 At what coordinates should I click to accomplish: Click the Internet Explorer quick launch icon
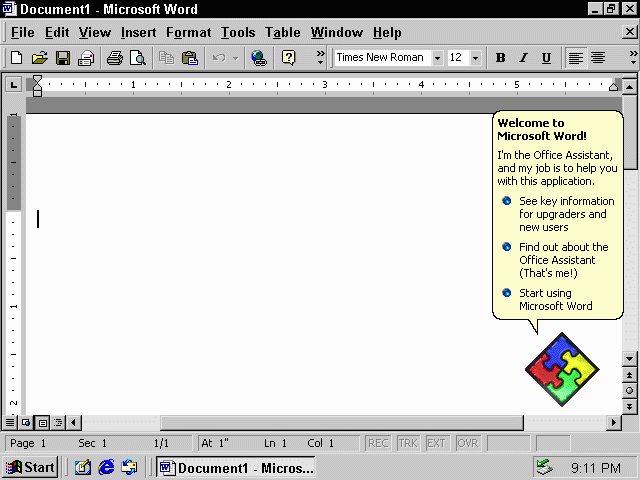(x=105, y=467)
